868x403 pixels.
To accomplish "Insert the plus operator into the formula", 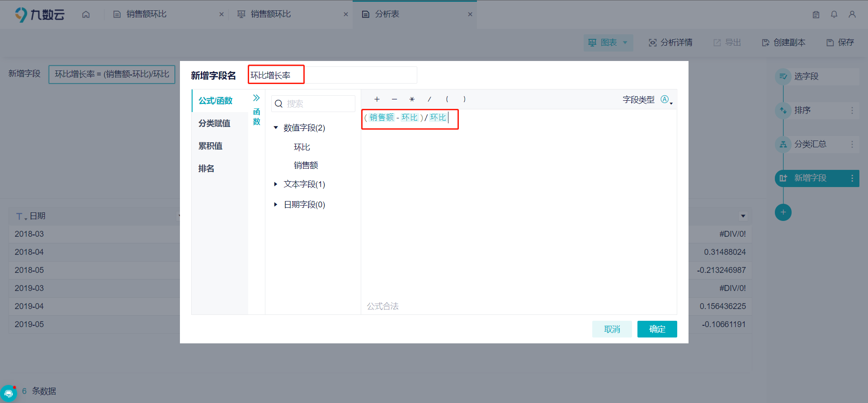I will coord(377,99).
